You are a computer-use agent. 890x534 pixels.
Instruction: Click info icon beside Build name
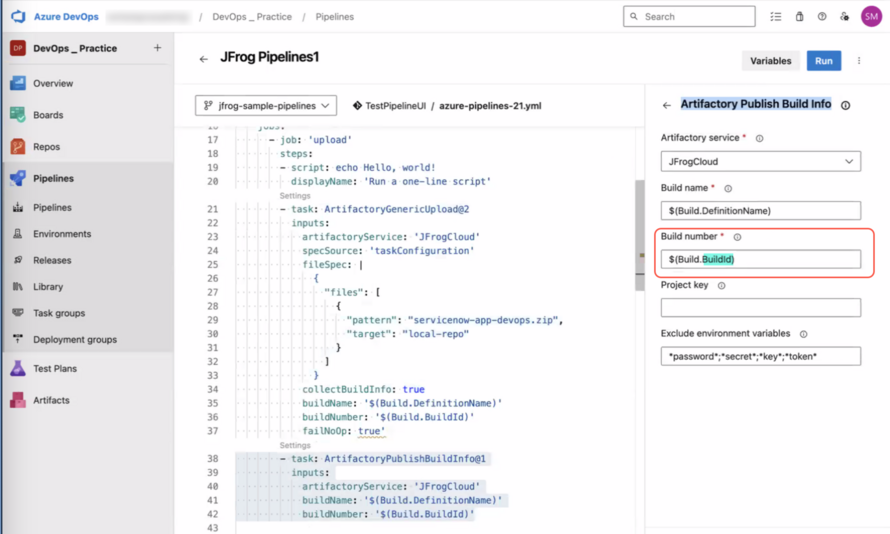728,188
